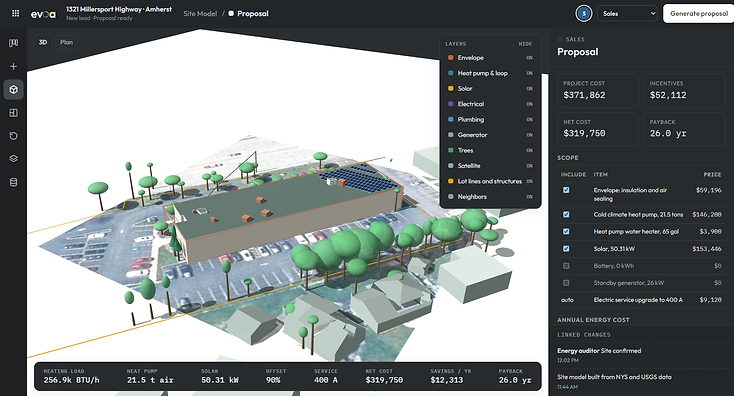Image resolution: width=734 pixels, height=396 pixels.
Task: Open the stacked layers sidebar icon
Action: pyautogui.click(x=14, y=159)
